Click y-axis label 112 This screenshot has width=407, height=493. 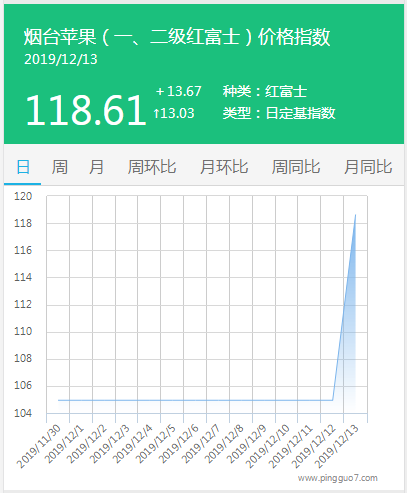pos(23,304)
